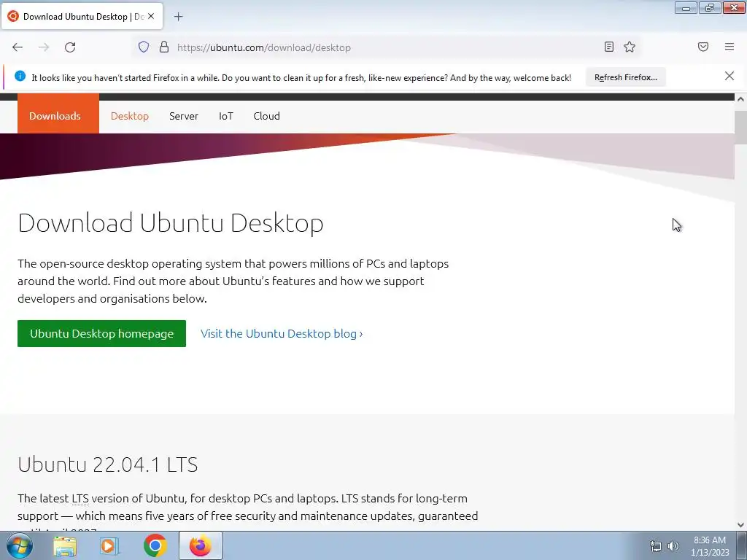Click the Download Ubuntu Desktop heading
This screenshot has height=560, width=747.
[171, 223]
